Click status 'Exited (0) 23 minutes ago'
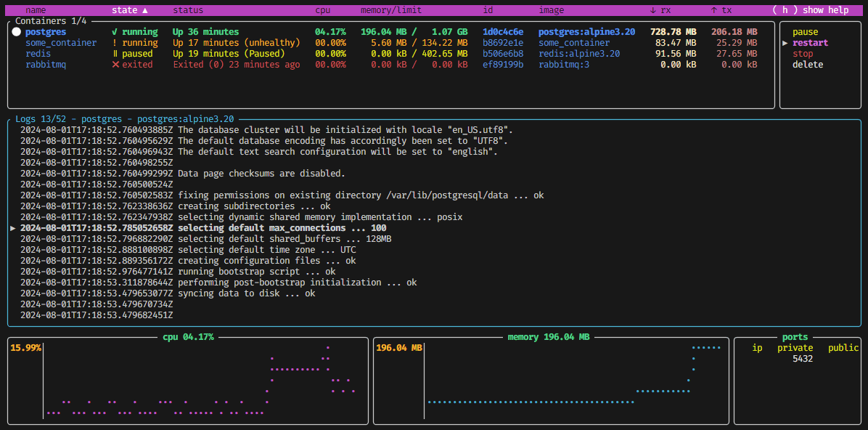Viewport: 868px width, 430px height. [237, 64]
